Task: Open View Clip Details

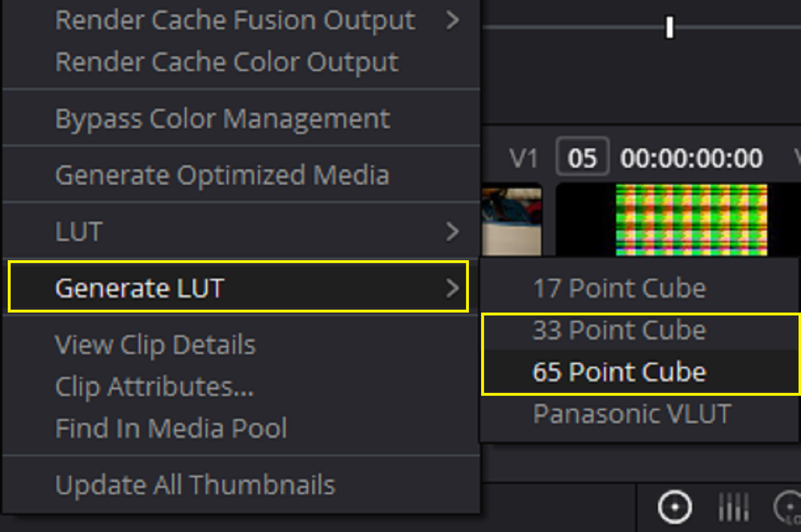Action: click(155, 345)
